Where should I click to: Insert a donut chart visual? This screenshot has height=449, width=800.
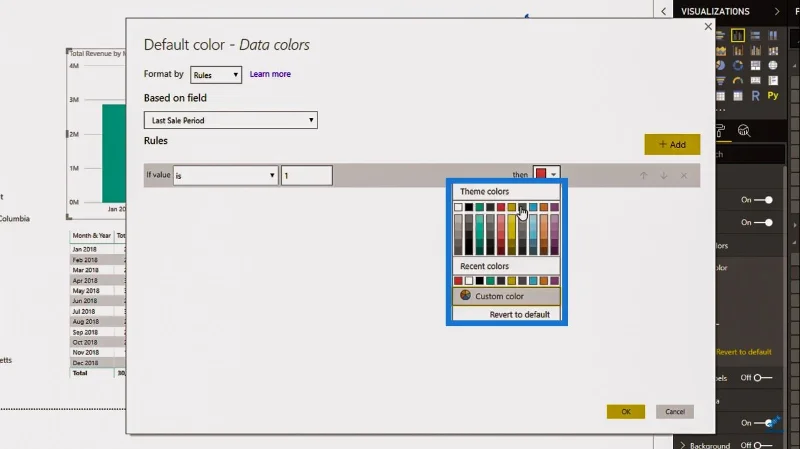coord(738,65)
